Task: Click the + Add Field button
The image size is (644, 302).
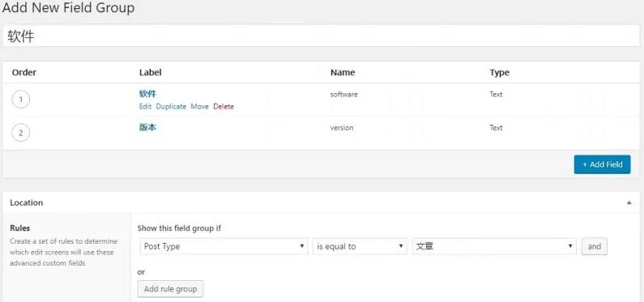Action: 602,164
